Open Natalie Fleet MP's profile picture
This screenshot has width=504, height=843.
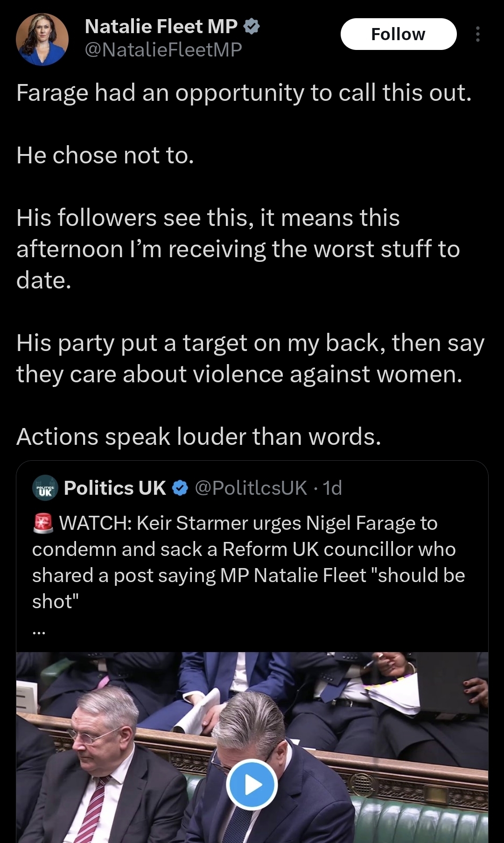(x=42, y=39)
